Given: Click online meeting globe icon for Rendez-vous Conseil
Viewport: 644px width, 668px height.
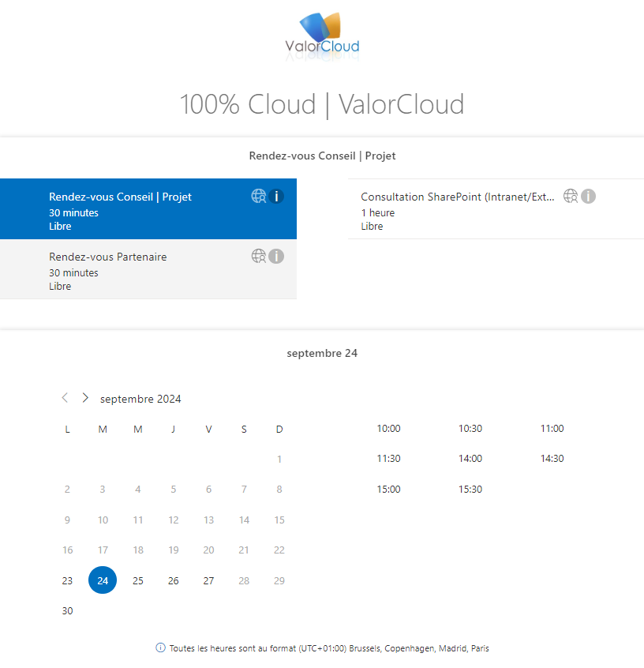Looking at the screenshot, I should 259,197.
